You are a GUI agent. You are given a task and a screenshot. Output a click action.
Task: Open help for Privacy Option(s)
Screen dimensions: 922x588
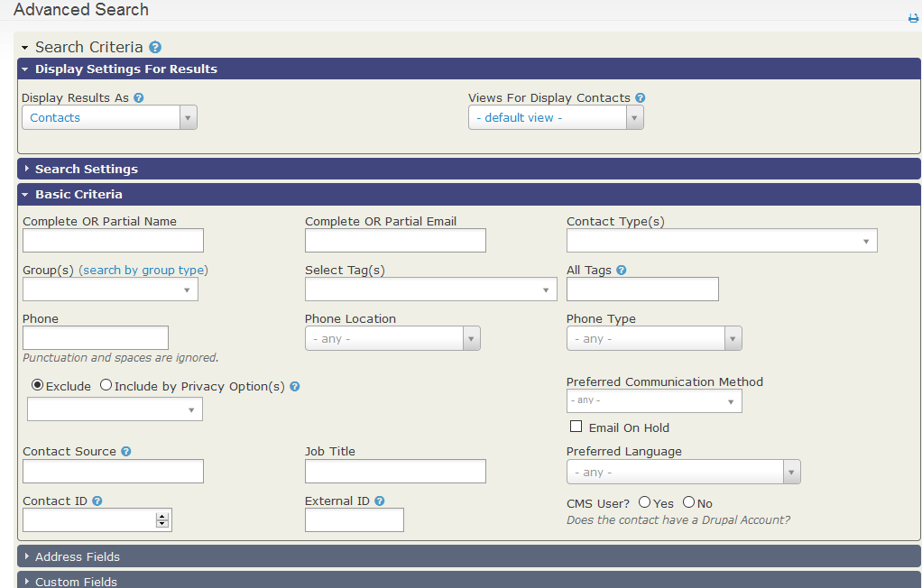pos(295,385)
